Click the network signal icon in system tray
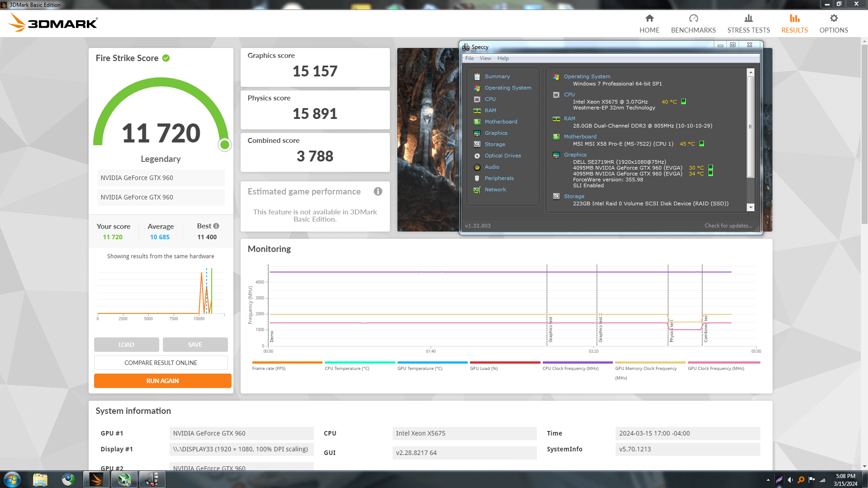868x488 pixels. coord(823,480)
